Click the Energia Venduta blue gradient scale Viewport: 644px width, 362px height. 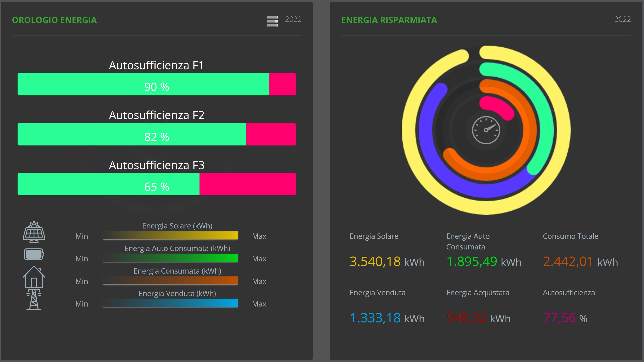[170, 303]
